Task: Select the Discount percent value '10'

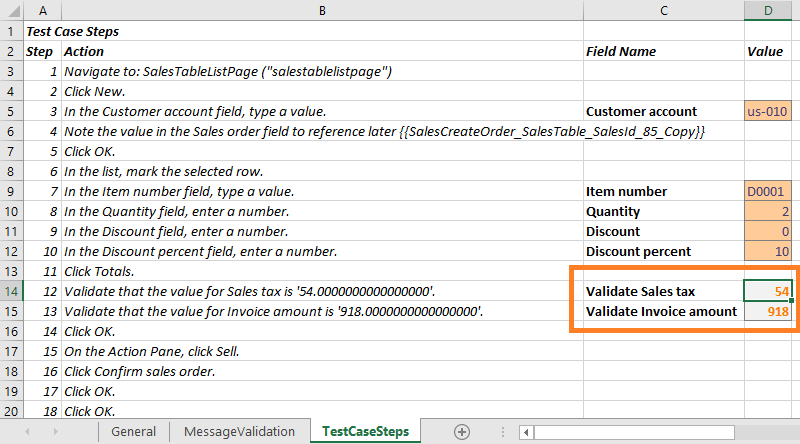Action: tap(768, 251)
